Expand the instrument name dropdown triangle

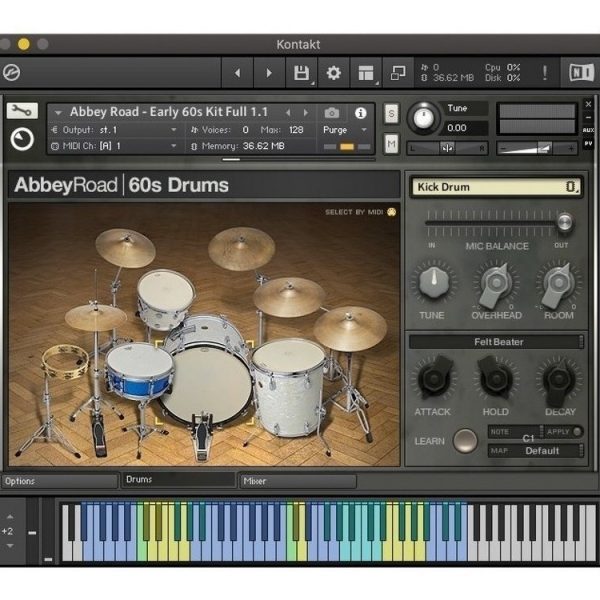[x=58, y=113]
